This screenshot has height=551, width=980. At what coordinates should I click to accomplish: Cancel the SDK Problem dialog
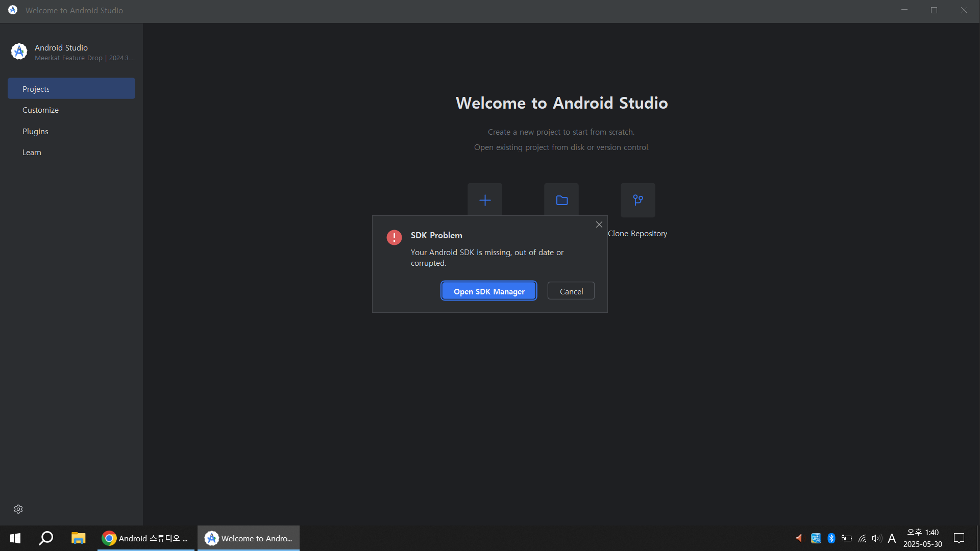(571, 291)
